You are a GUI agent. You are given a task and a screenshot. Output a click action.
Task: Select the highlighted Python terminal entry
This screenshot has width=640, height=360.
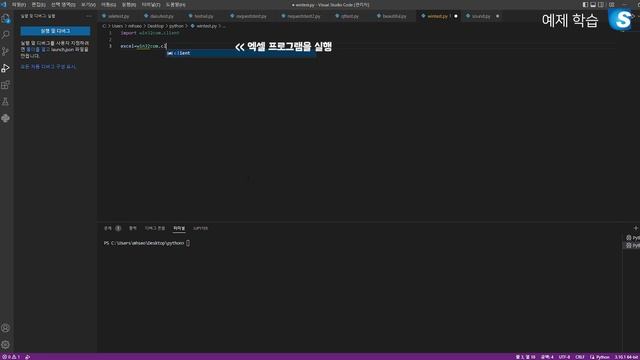(x=632, y=245)
